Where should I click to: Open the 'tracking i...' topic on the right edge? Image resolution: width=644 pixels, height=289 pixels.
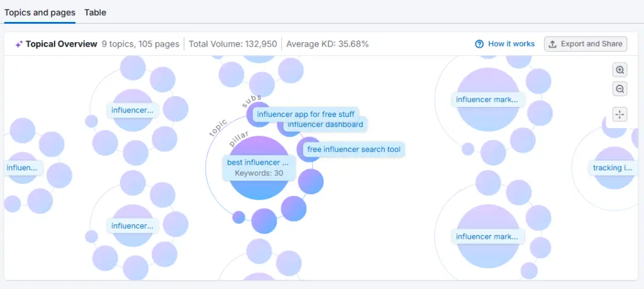[612, 168]
